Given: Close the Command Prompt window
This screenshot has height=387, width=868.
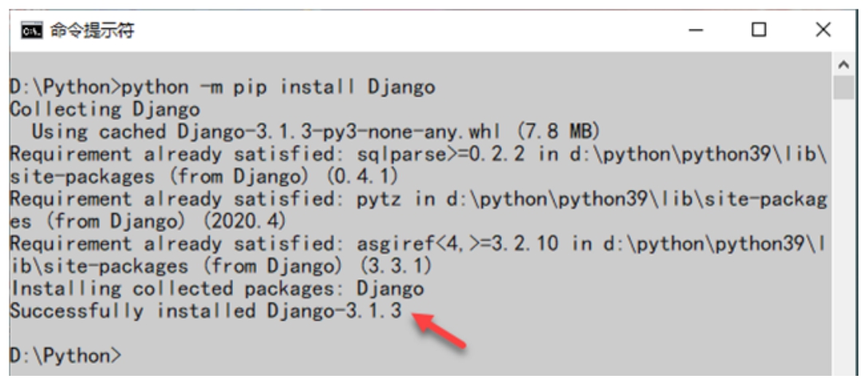Looking at the screenshot, I should [x=823, y=30].
